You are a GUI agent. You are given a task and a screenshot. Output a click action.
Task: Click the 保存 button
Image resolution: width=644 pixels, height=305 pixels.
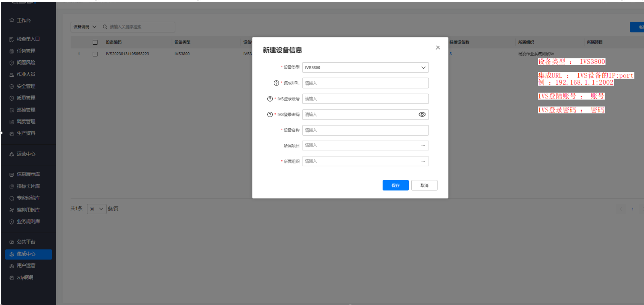coord(395,185)
